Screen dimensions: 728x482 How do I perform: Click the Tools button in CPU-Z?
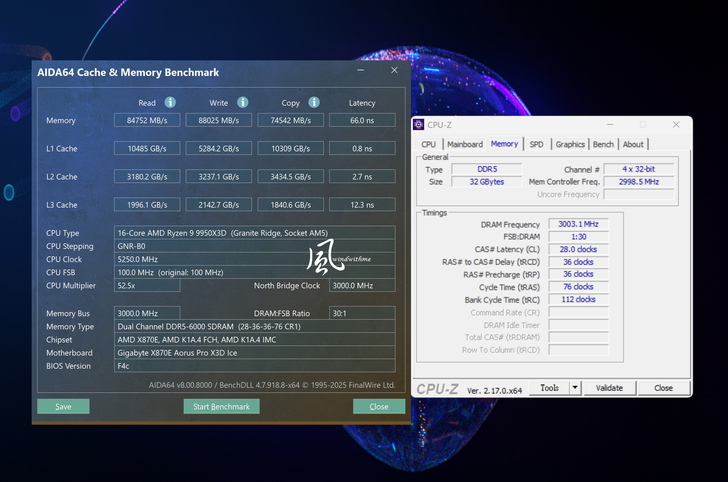(x=549, y=388)
